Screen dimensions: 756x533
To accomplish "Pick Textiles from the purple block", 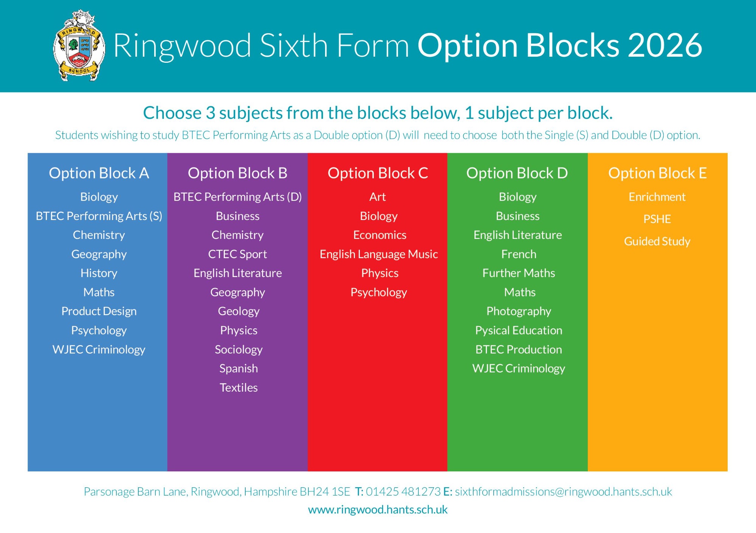I will [239, 387].
